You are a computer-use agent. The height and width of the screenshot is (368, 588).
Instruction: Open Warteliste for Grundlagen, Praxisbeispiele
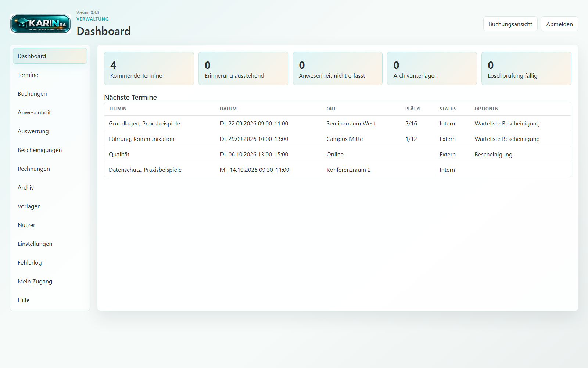487,124
